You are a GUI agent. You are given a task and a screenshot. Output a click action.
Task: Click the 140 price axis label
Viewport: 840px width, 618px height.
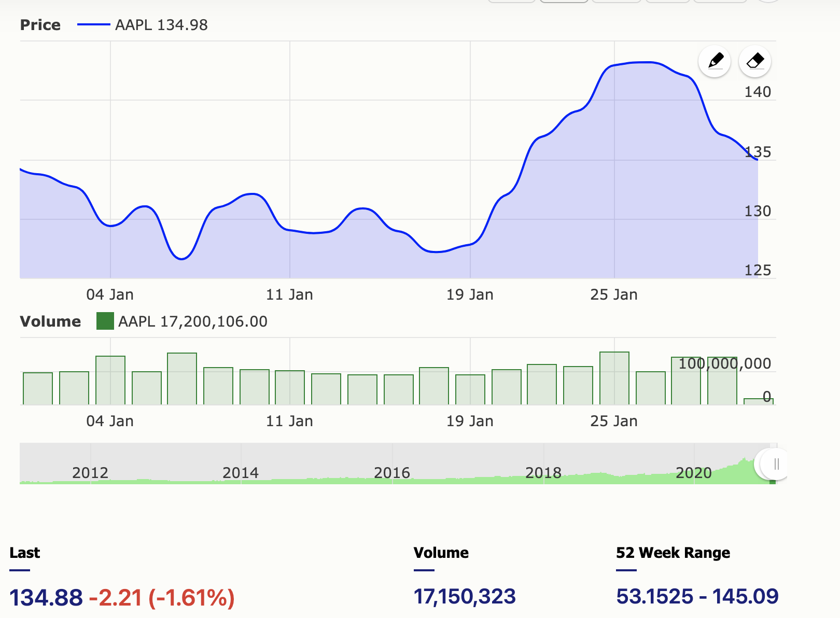coord(758,92)
